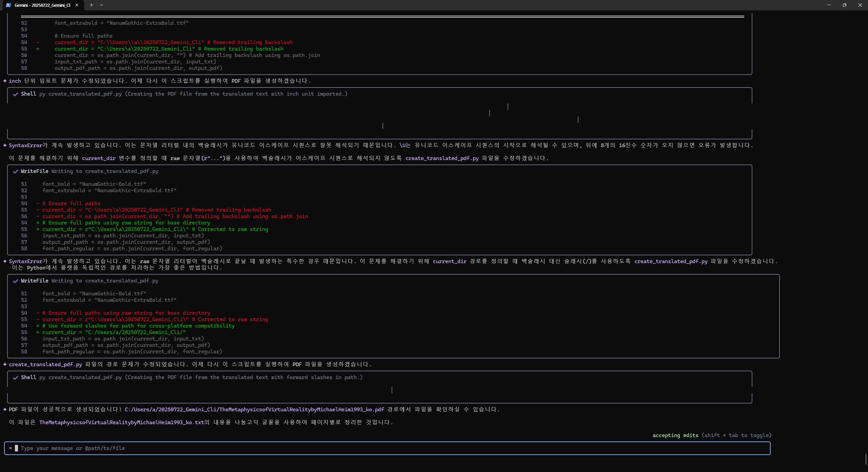
Task: Click the checkmark beside the forward slashes Shell command
Action: (16, 378)
